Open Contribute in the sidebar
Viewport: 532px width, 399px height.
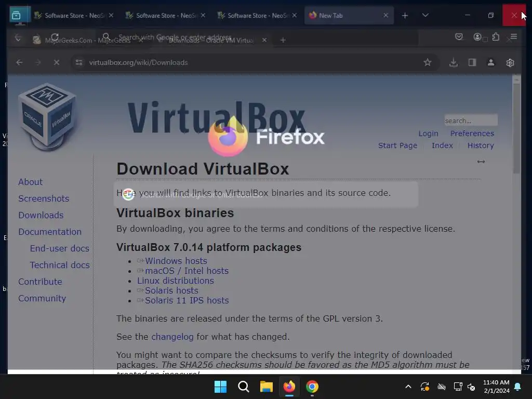pos(40,282)
